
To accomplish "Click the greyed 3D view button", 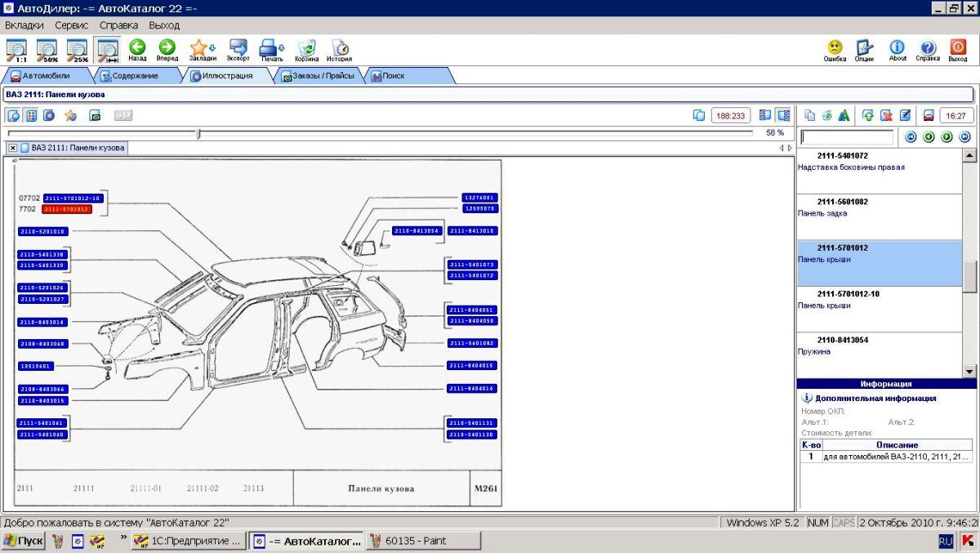I will pos(123,115).
